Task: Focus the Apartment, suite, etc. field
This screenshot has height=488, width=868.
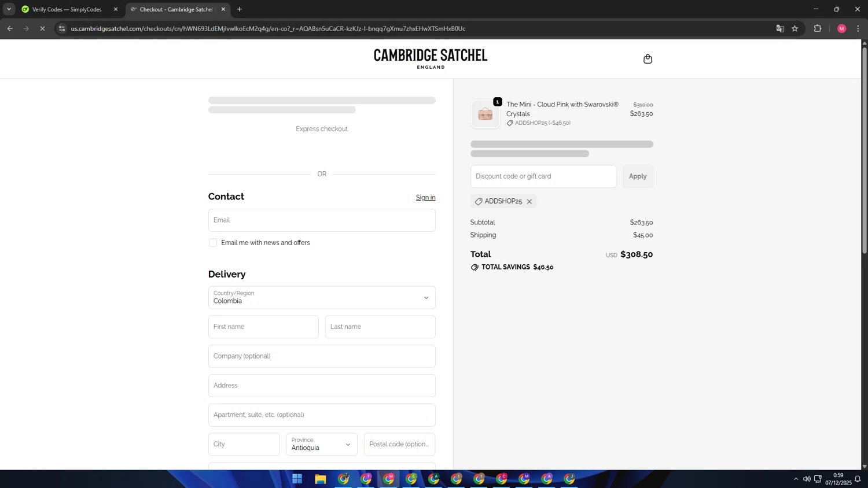Action: pyautogui.click(x=322, y=415)
